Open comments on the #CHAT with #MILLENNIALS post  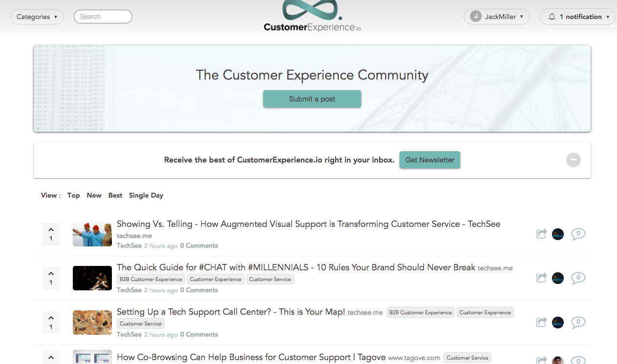578,278
